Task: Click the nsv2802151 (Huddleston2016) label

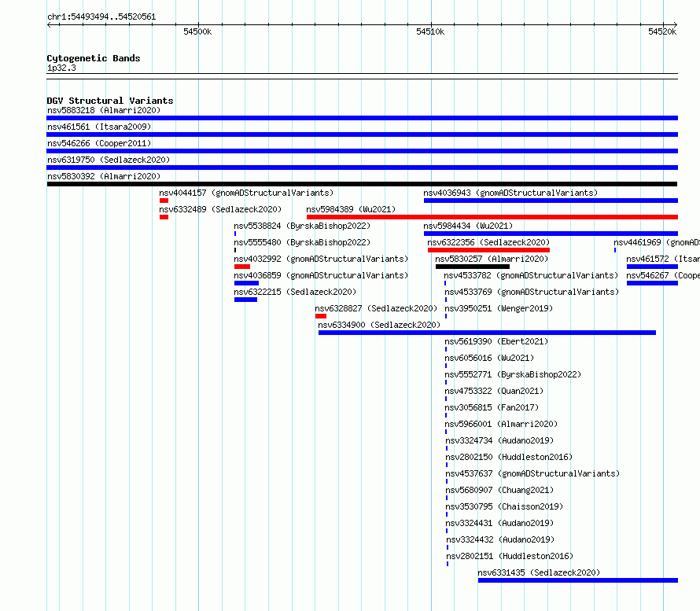Action: pyautogui.click(x=510, y=556)
